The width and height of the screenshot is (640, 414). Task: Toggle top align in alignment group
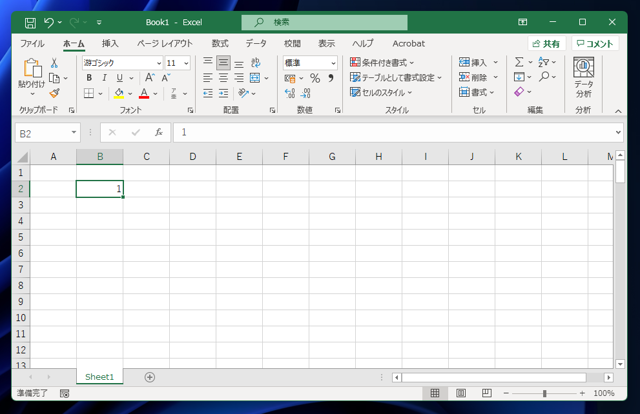pos(208,62)
